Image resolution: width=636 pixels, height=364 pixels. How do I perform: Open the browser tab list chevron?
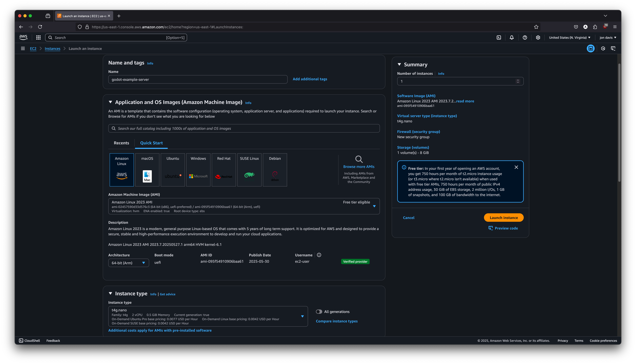click(605, 16)
